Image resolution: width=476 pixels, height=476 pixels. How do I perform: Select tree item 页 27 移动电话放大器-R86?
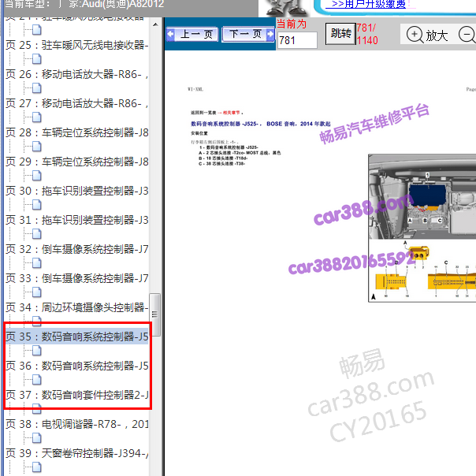(76, 103)
